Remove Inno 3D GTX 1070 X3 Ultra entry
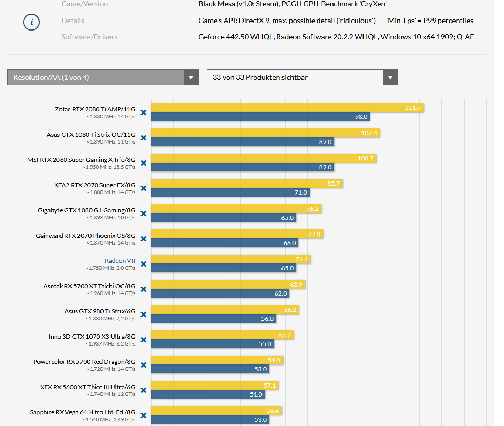 pos(143,339)
